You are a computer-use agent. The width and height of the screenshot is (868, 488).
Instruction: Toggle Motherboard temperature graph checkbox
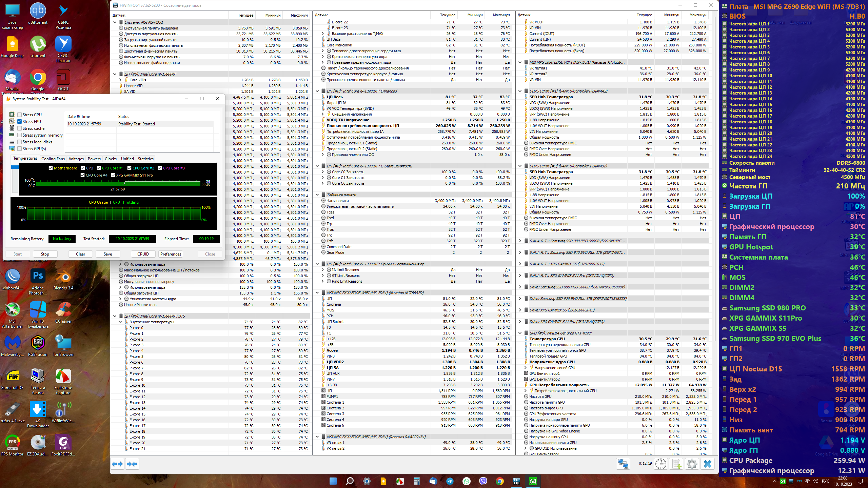(51, 168)
